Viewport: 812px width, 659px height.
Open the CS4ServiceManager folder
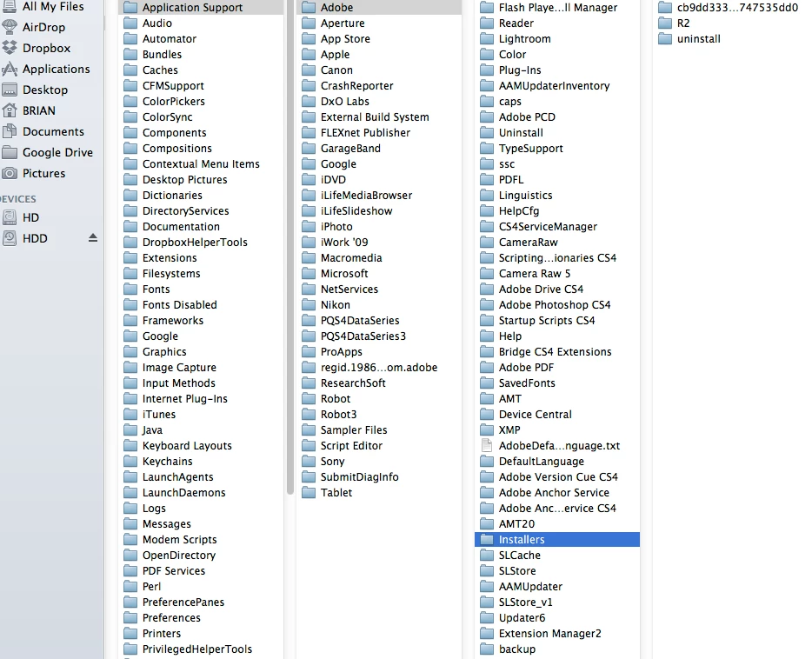click(557, 227)
